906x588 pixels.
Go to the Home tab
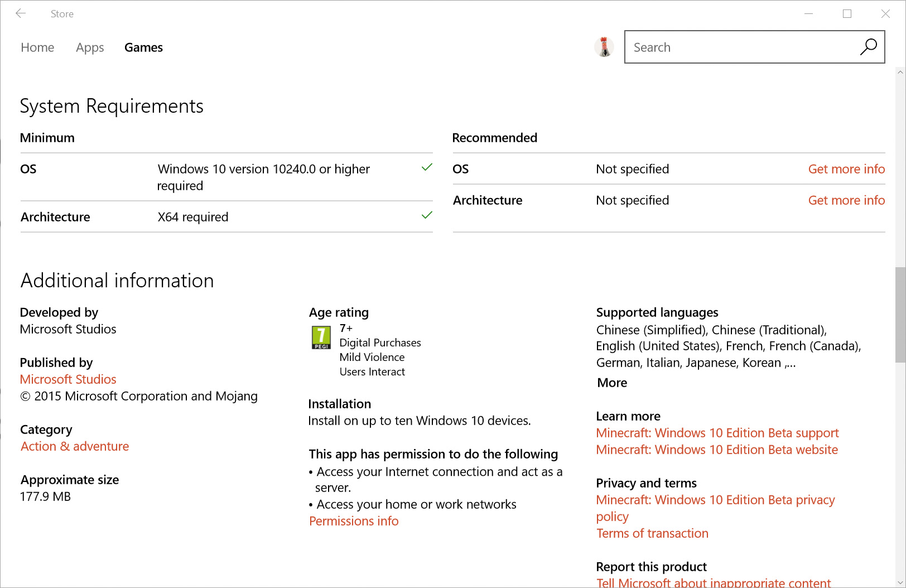[x=37, y=47]
